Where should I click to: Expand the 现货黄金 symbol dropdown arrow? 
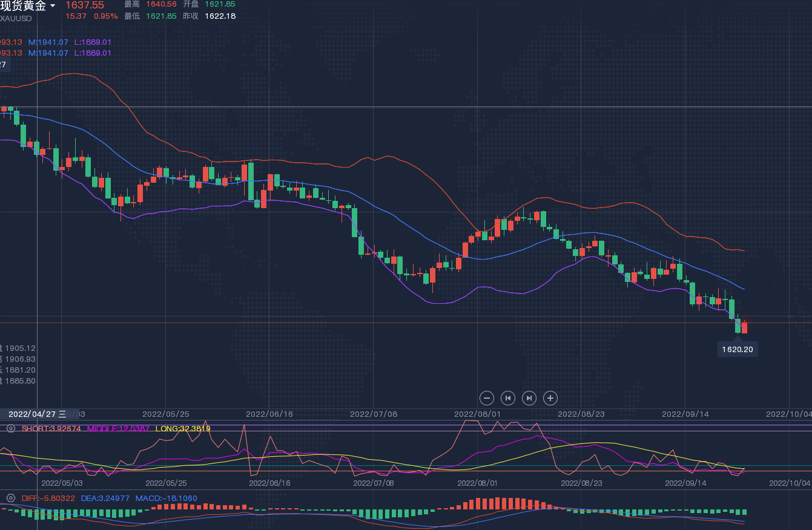(53, 6)
